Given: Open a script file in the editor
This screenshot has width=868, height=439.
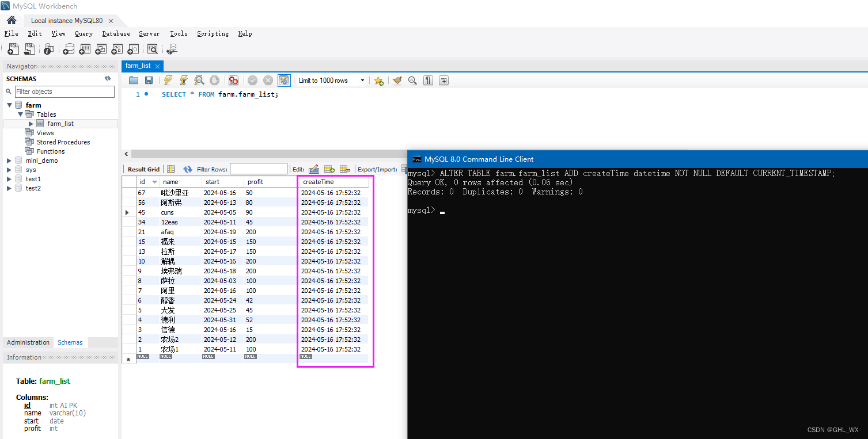Looking at the screenshot, I should [134, 81].
